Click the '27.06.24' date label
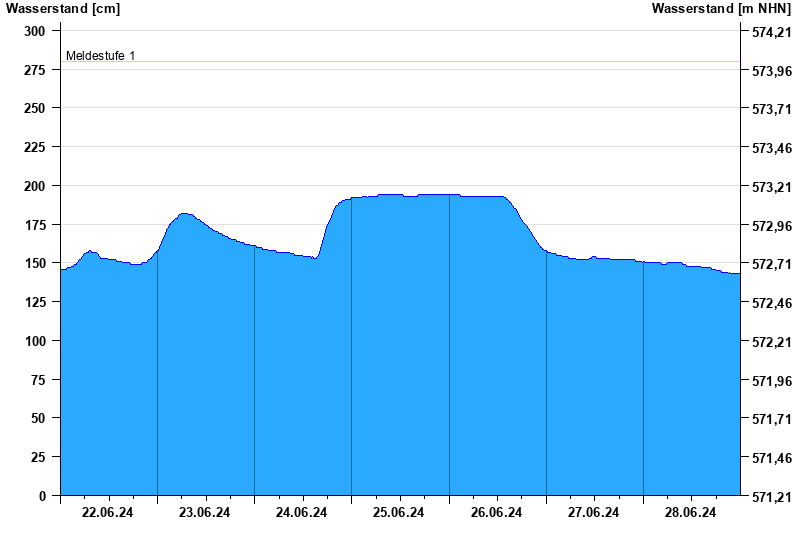Image resolution: width=800 pixels, height=550 pixels. (593, 512)
